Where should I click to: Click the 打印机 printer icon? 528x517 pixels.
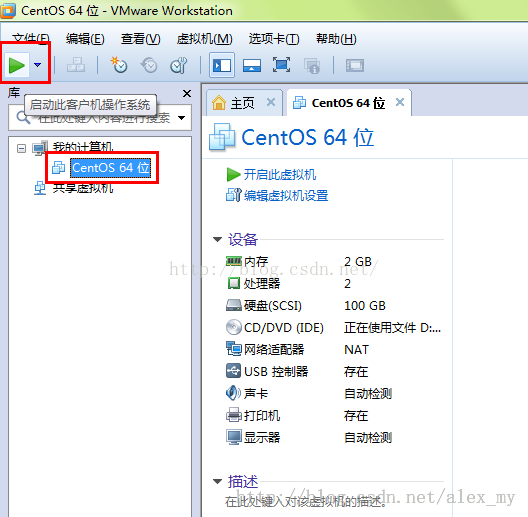234,415
